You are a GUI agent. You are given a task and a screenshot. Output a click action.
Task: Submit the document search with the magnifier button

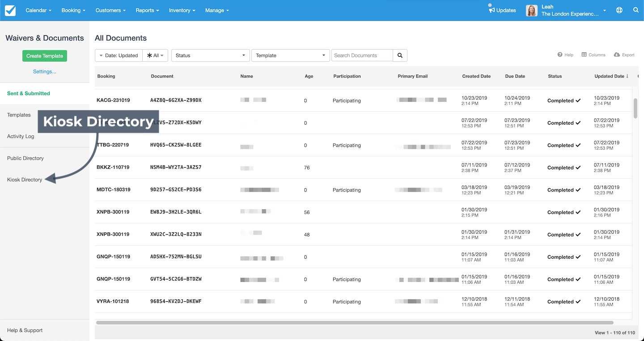400,55
